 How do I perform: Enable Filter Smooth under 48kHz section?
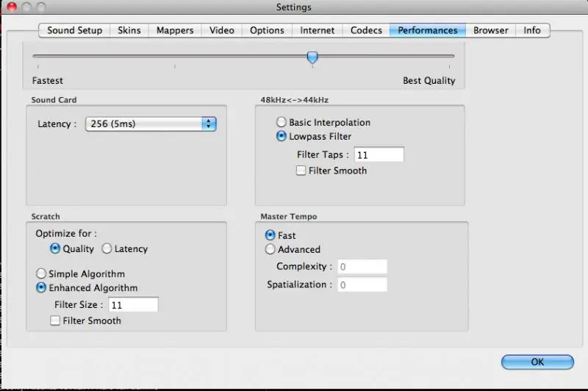click(x=301, y=171)
